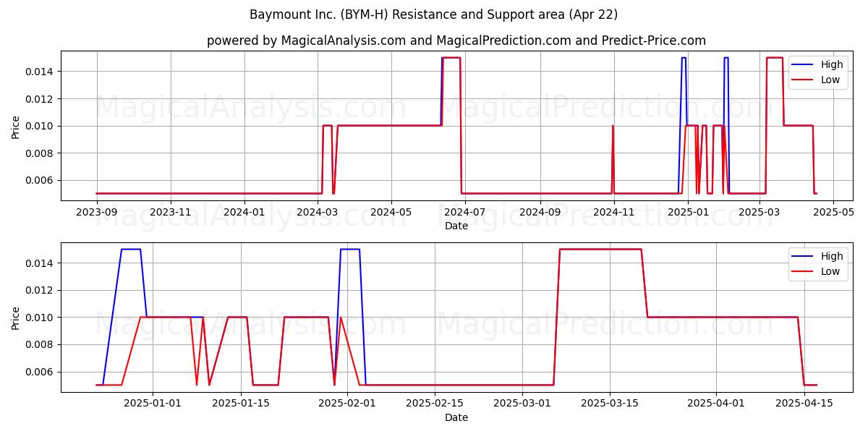Select "High" legend label in bottom chart
Image resolution: width=868 pixels, height=434 pixels.
tap(830, 256)
